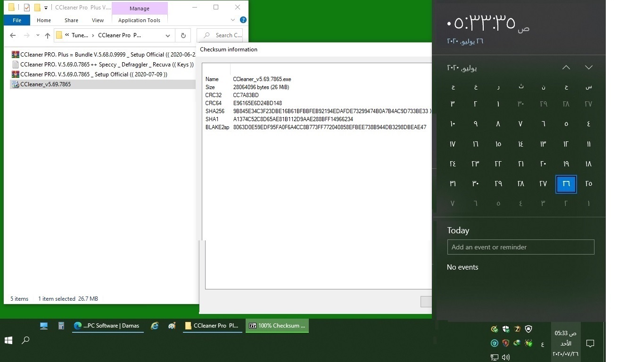Switch to the Home ribbon tab
The width and height of the screenshot is (644, 362).
point(44,20)
